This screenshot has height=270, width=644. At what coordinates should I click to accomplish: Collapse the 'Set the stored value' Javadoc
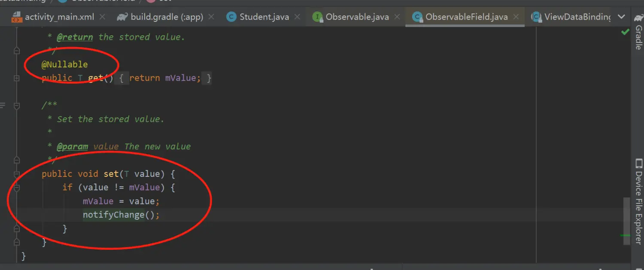tap(17, 105)
